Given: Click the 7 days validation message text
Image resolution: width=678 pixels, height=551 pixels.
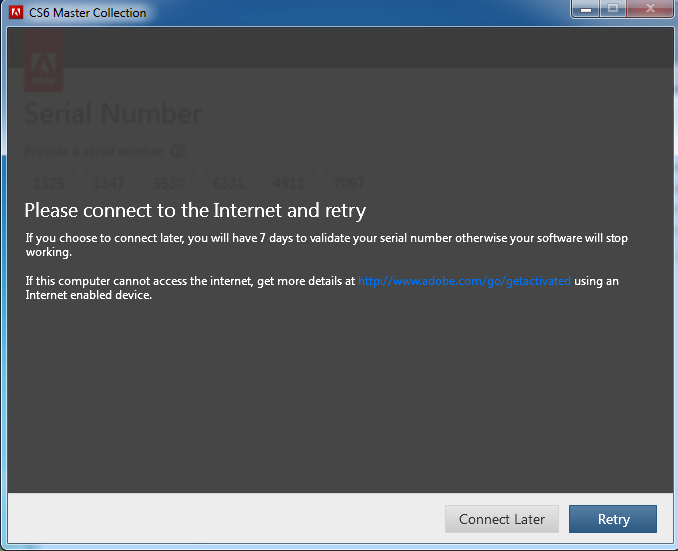Looking at the screenshot, I should [326, 245].
